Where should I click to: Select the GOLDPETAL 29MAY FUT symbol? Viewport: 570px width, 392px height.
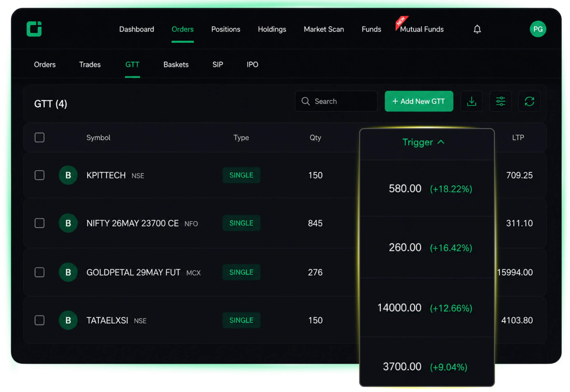tap(133, 272)
